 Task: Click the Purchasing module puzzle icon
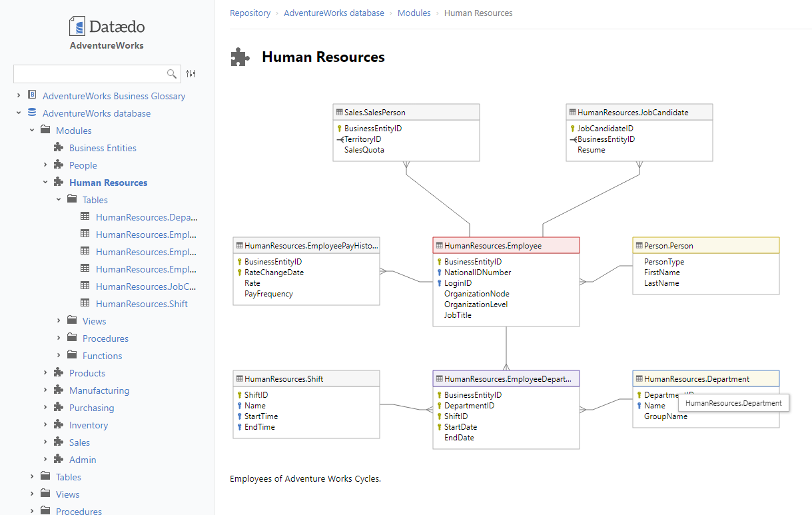[x=59, y=407]
